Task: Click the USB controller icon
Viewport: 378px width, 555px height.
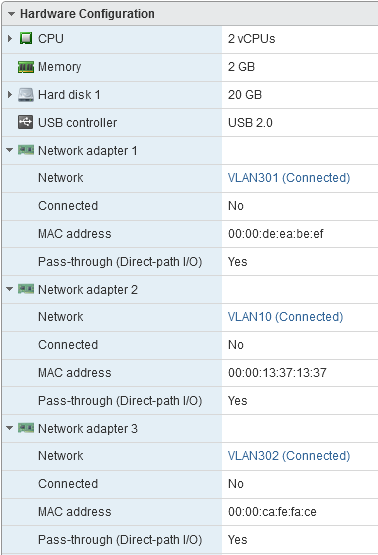Action: (x=25, y=122)
